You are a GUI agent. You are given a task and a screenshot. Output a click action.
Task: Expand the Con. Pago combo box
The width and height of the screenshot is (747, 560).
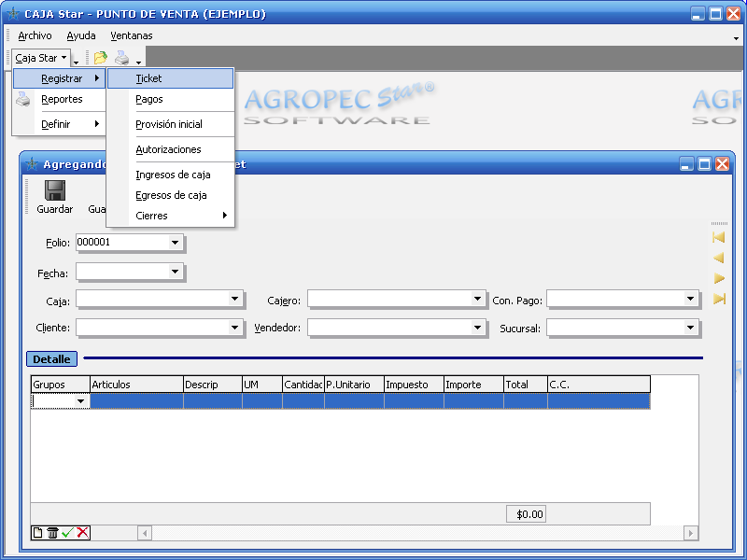tap(690, 299)
